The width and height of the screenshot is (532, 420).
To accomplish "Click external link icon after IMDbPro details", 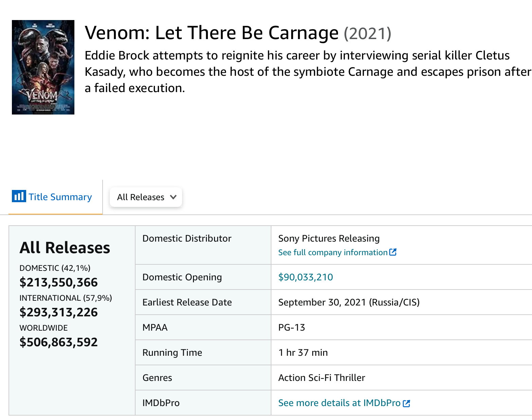I will [x=406, y=403].
